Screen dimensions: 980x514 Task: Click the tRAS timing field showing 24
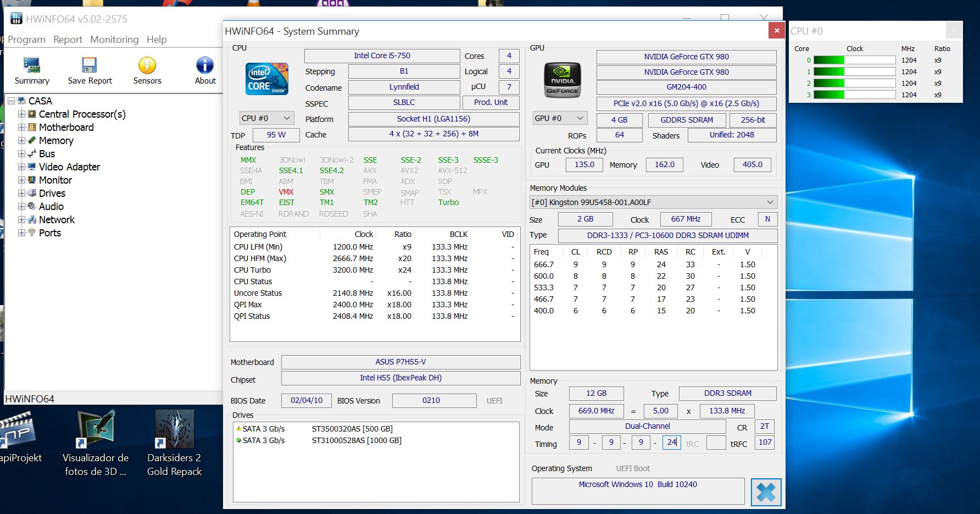pyautogui.click(x=671, y=442)
